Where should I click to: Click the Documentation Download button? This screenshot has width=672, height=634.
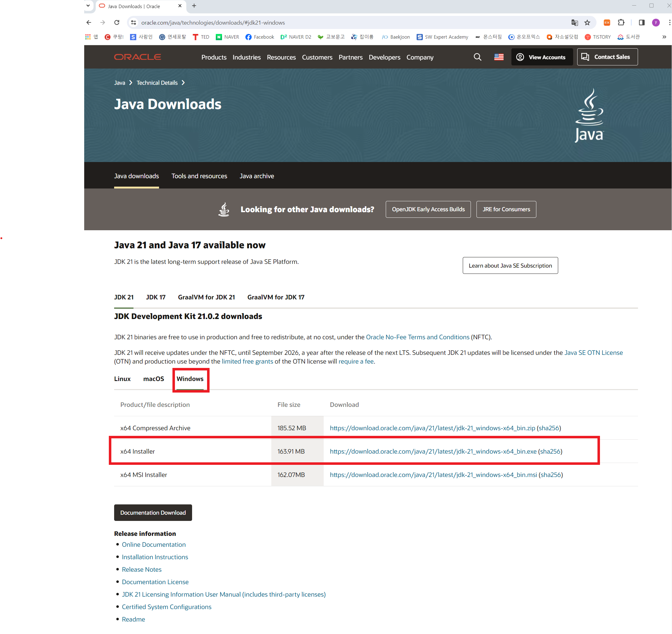(x=153, y=513)
